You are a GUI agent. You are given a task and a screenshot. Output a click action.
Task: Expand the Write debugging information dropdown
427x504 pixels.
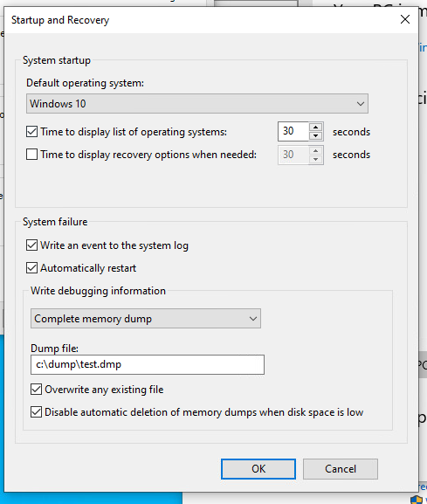click(146, 319)
